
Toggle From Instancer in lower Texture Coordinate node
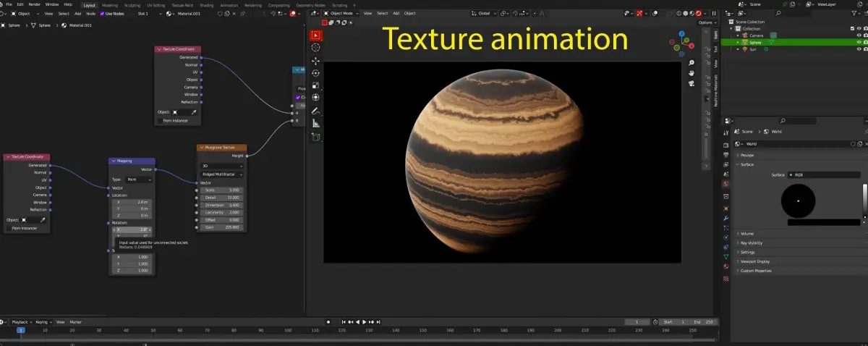9,228
